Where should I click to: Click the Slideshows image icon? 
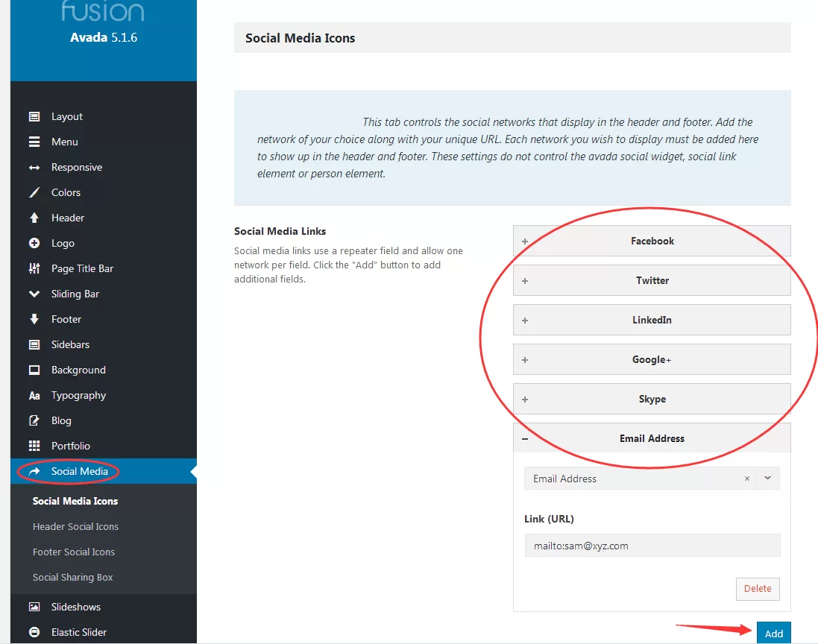coord(34,607)
